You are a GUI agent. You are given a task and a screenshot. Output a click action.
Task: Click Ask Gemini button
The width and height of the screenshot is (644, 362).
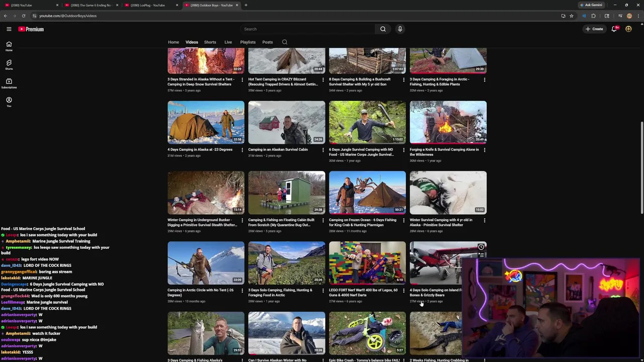click(591, 5)
